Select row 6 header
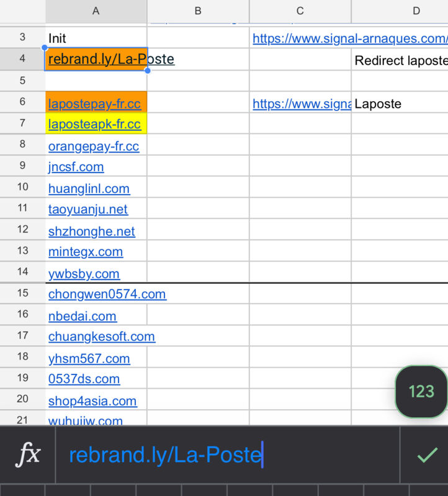 tap(22, 102)
